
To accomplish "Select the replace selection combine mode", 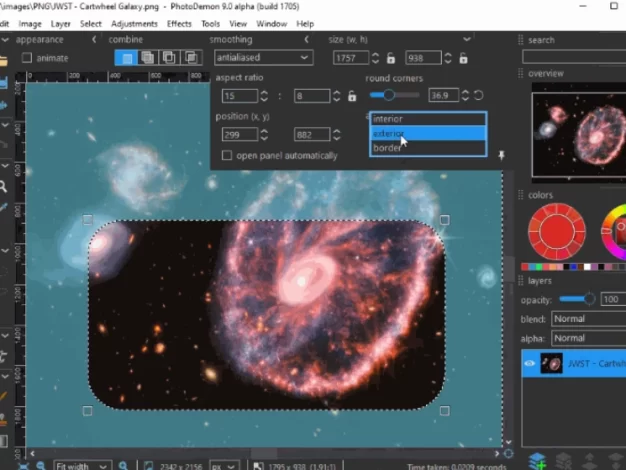I will click(x=126, y=58).
